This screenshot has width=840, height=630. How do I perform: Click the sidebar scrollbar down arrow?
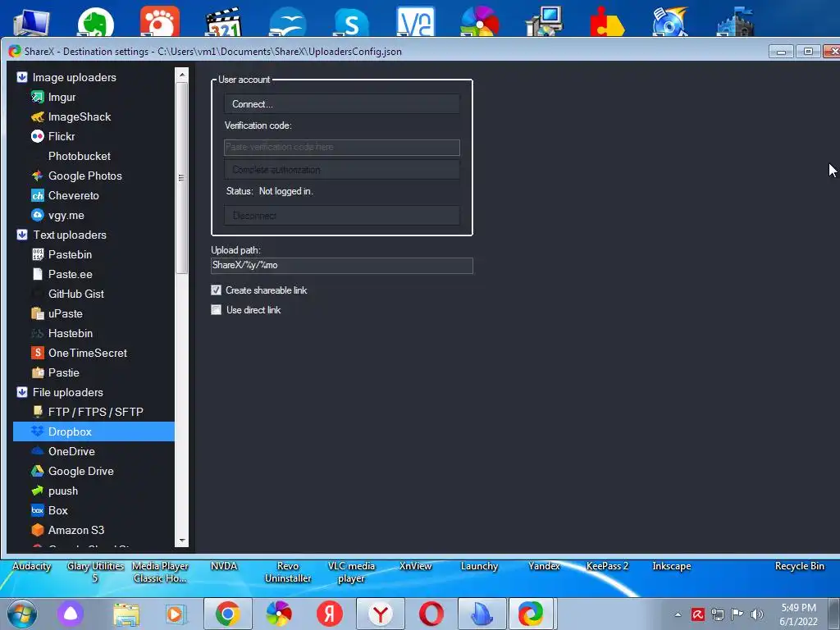point(181,541)
